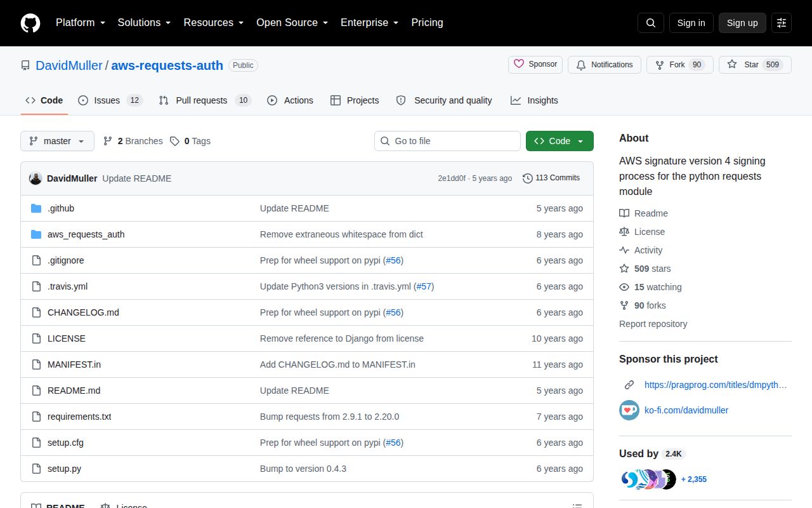Open the requirements.txt file

(x=79, y=417)
